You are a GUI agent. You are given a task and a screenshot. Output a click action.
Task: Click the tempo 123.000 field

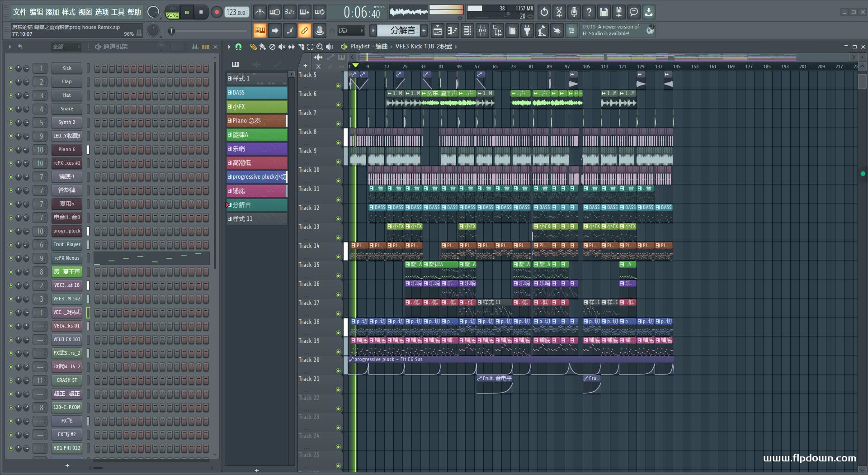tap(236, 12)
